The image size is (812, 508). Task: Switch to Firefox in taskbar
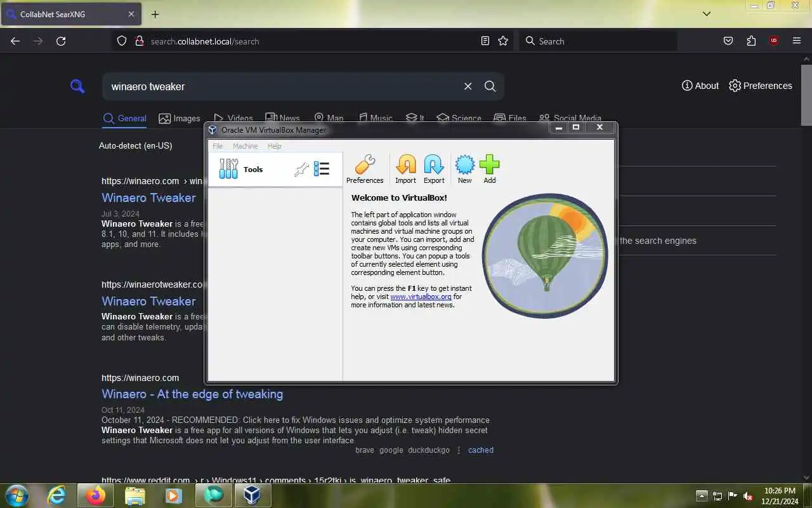(96, 495)
